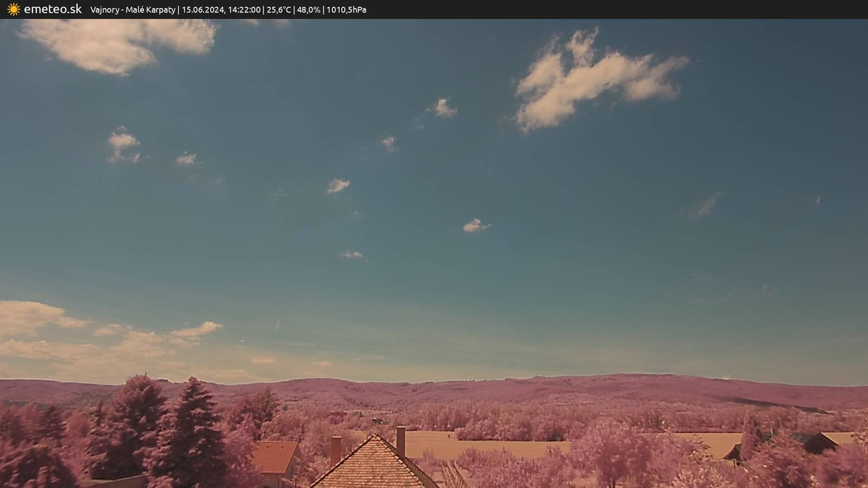Click the 1010,5hPa pressure reading
The height and width of the screenshot is (488, 868).
click(x=346, y=10)
